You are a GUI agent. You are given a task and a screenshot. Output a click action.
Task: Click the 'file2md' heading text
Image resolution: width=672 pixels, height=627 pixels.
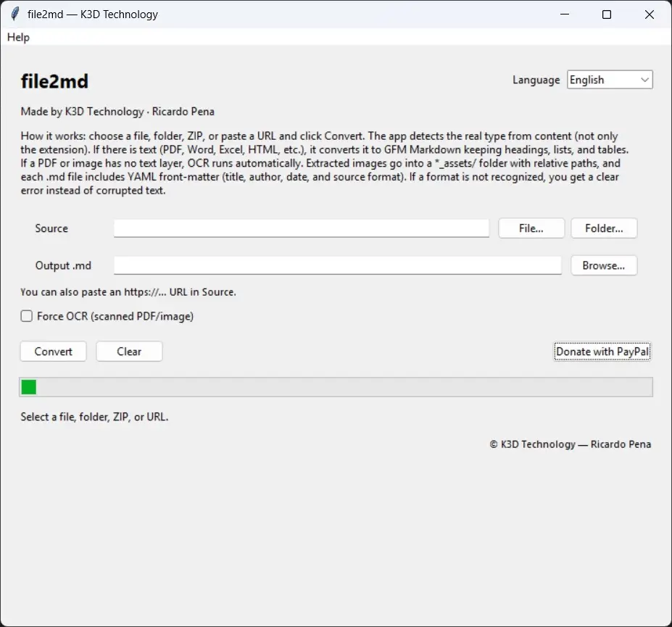(54, 81)
